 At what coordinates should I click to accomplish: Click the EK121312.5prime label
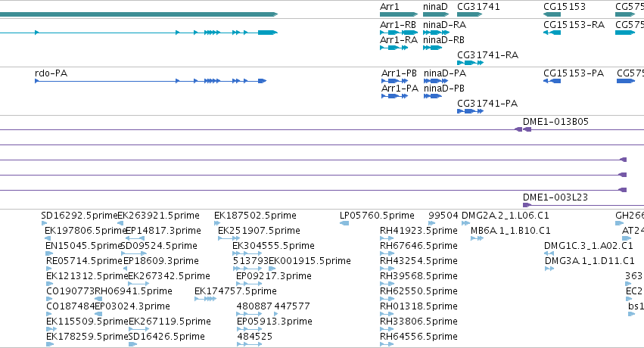point(87,276)
